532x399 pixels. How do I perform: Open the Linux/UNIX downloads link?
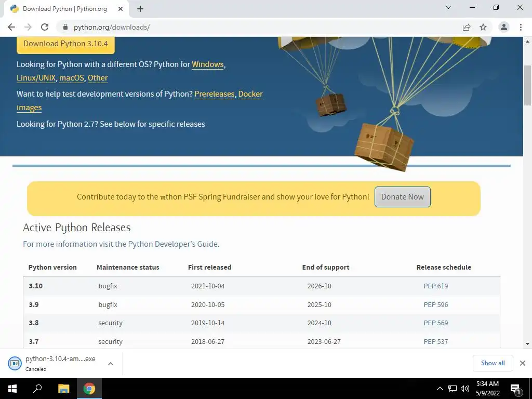point(36,78)
